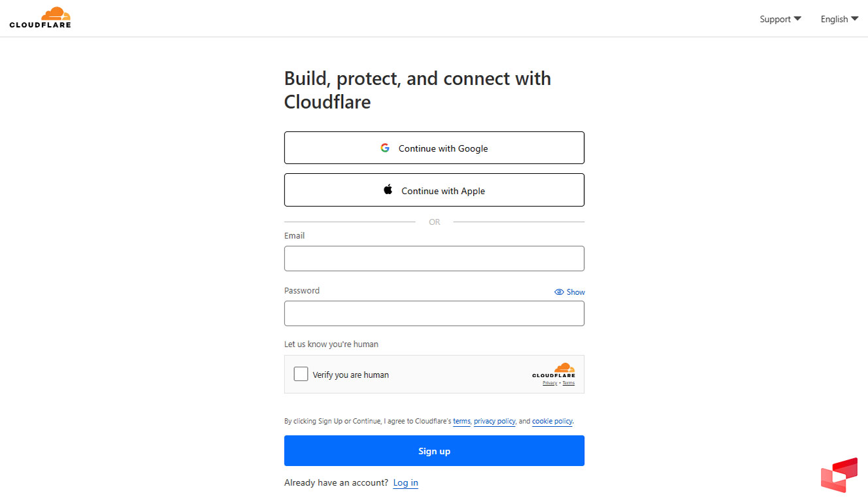Screen dimensions: 868x502
Task: Click the Cloudflare logo in captcha widget
Action: tap(554, 370)
